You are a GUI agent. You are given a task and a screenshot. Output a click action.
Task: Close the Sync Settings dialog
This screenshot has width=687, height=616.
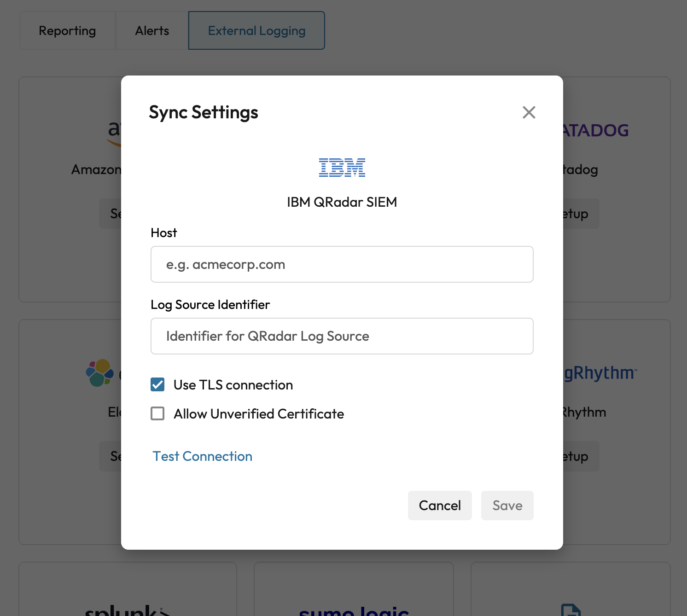[x=529, y=112]
